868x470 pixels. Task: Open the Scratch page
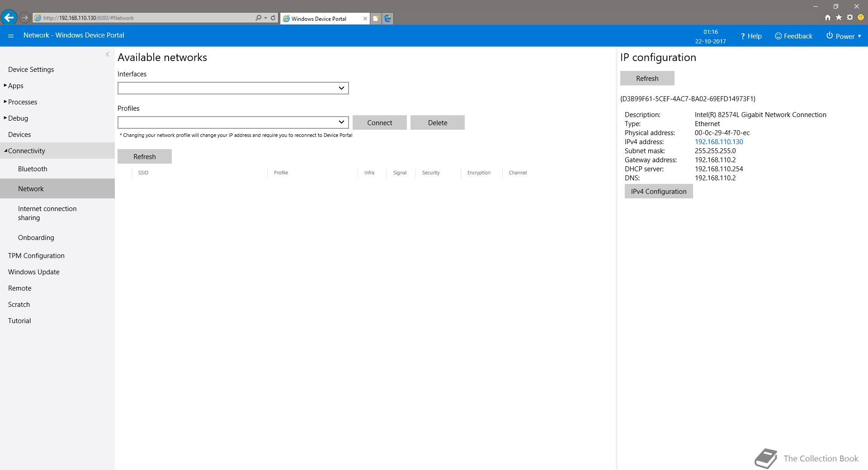19,305
